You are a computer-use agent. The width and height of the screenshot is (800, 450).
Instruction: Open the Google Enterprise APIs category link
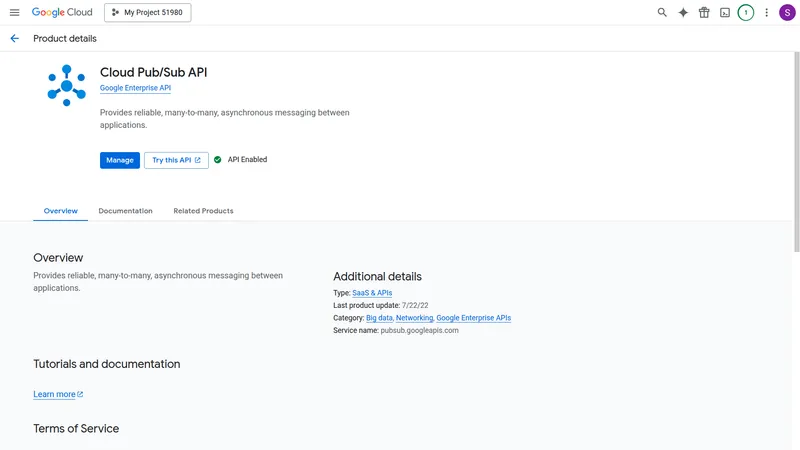point(473,318)
